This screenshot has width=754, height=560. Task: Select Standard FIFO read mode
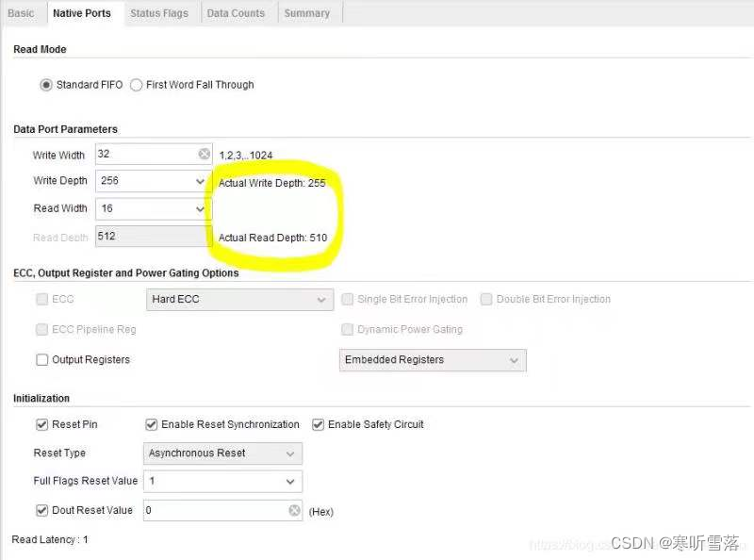pyautogui.click(x=46, y=85)
